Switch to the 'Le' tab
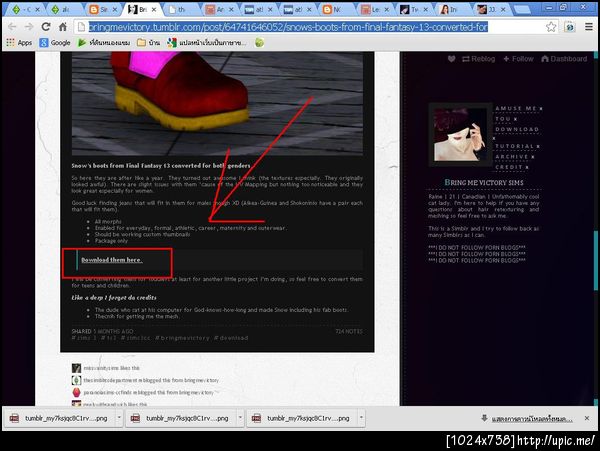Viewport: 600px width, 451px height. (374, 10)
